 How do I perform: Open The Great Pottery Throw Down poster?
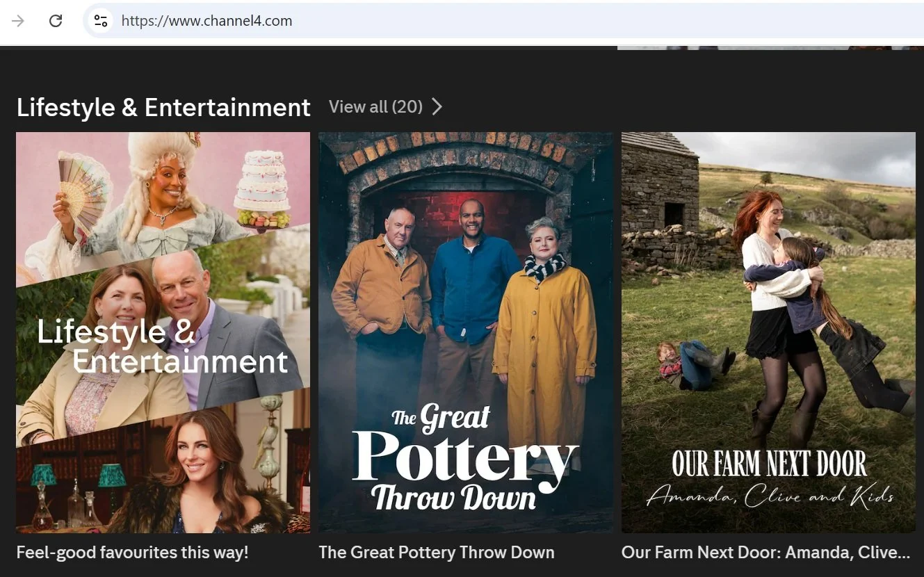466,332
